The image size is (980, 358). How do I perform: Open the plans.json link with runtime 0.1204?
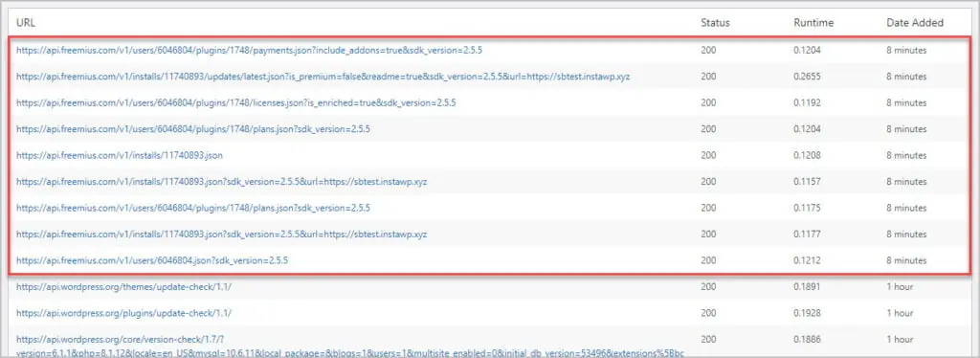click(193, 128)
